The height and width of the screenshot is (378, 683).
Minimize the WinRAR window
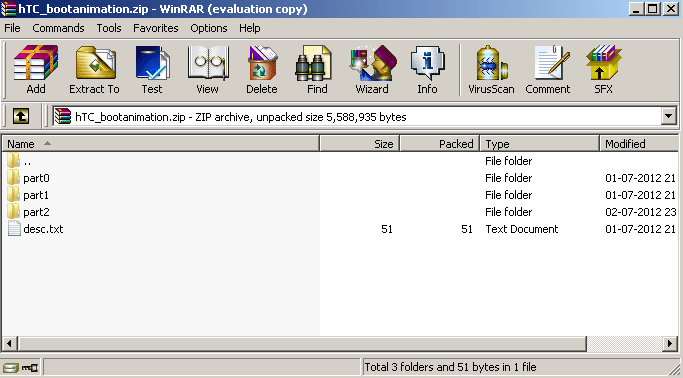(x=636, y=9)
